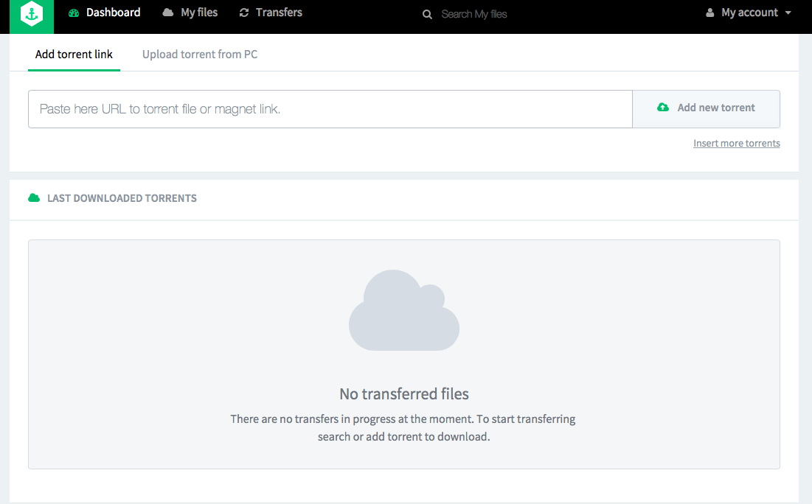This screenshot has width=812, height=504.
Task: Click the green anchor logo
Action: (32, 15)
